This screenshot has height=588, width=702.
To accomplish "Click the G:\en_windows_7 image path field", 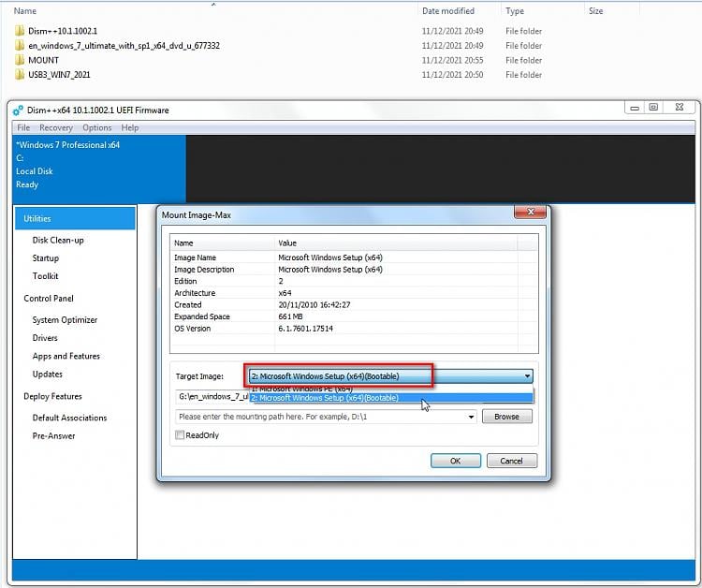I will [212, 397].
